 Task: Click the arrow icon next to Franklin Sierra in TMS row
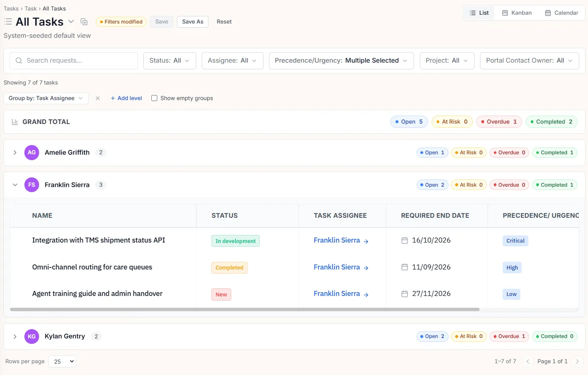point(366,241)
